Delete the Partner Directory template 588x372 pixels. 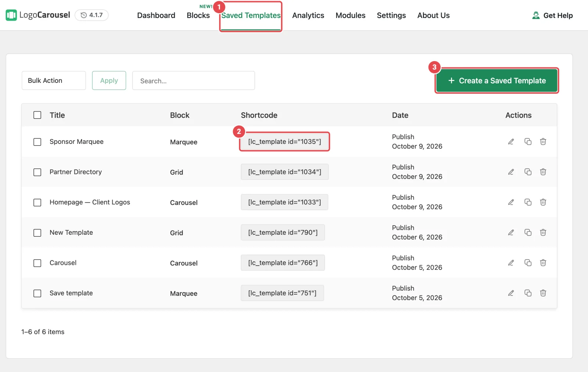pyautogui.click(x=543, y=172)
